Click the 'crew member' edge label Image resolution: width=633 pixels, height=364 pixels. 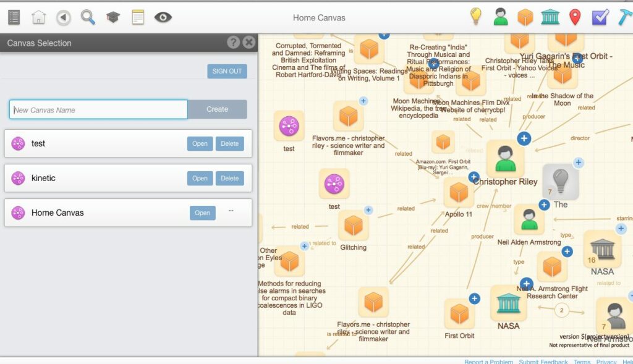tap(494, 206)
